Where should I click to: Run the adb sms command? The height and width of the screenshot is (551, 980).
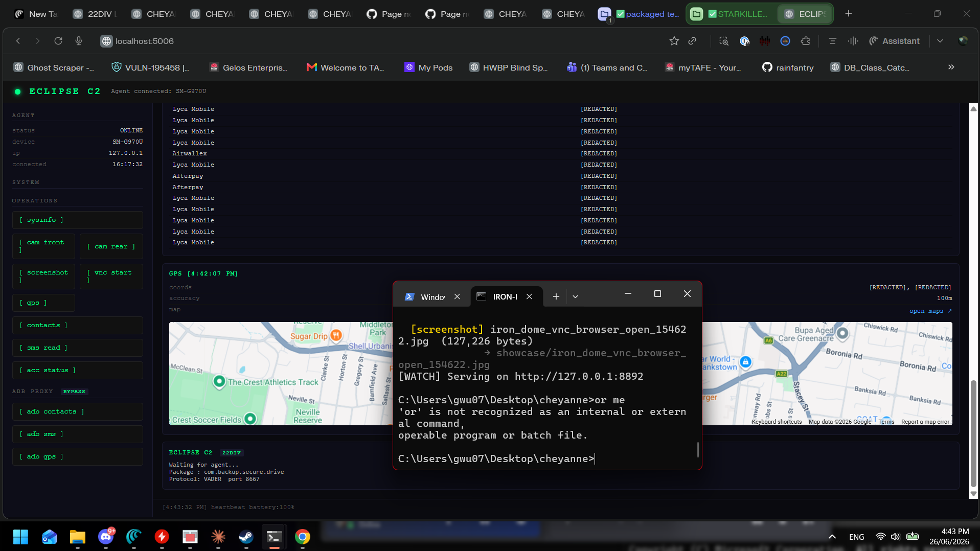point(78,434)
